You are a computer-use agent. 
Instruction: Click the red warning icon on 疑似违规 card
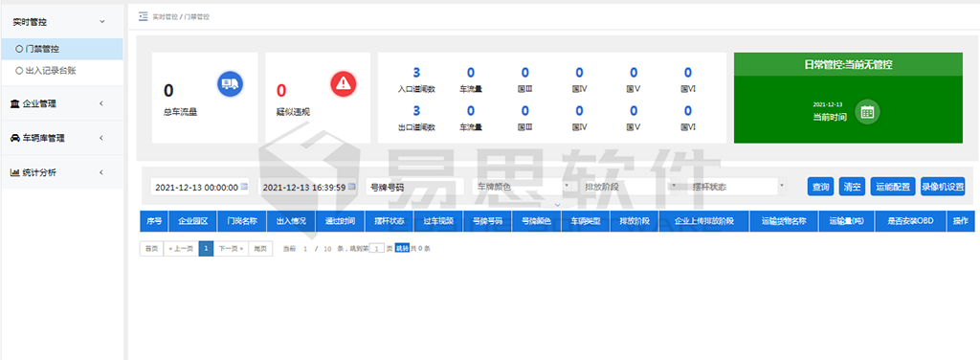pyautogui.click(x=344, y=83)
